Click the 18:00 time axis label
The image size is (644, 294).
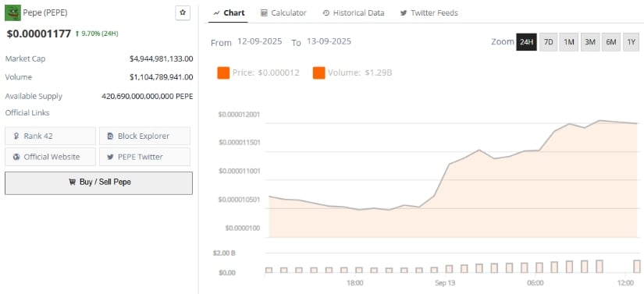[x=355, y=283]
